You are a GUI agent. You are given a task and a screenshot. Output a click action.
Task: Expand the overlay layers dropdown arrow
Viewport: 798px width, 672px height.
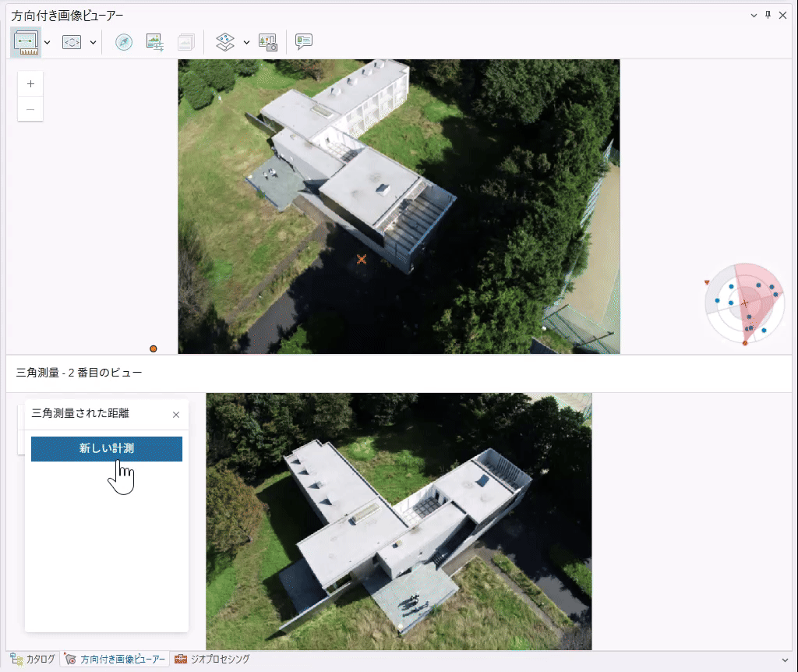246,42
